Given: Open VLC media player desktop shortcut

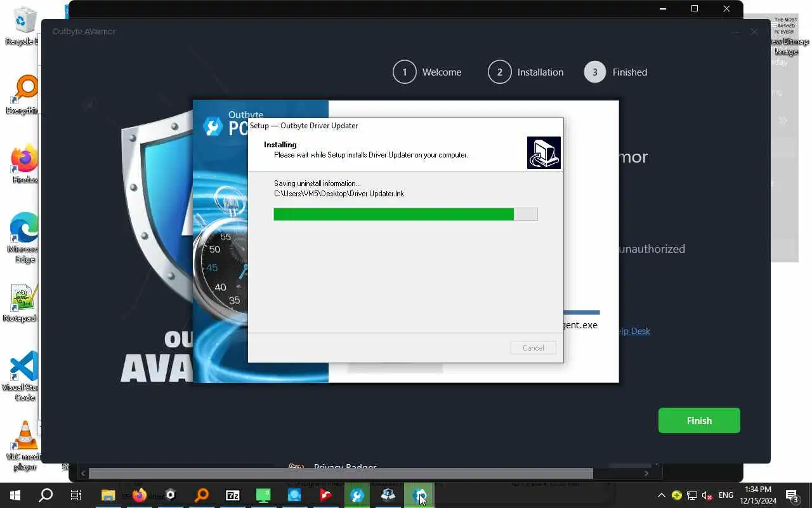Looking at the screenshot, I should click(x=23, y=446).
